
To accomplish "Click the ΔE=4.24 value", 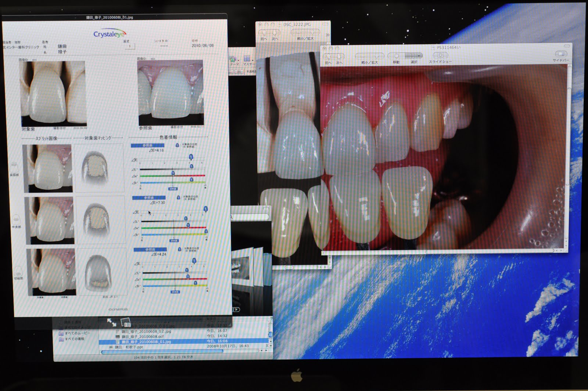I will coord(159,254).
